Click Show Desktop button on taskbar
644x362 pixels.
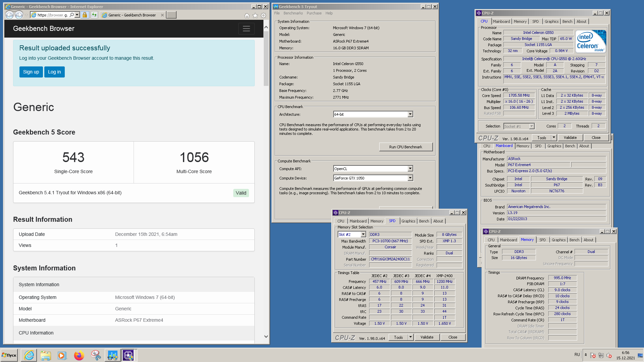pos(641,355)
